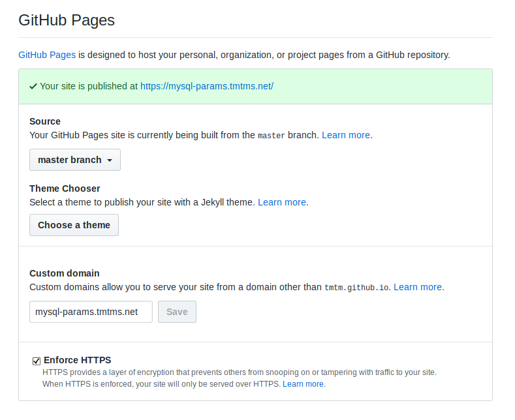Open the GitHub Pages documentation link
This screenshot has height=420, width=515.
pyautogui.click(x=47, y=55)
